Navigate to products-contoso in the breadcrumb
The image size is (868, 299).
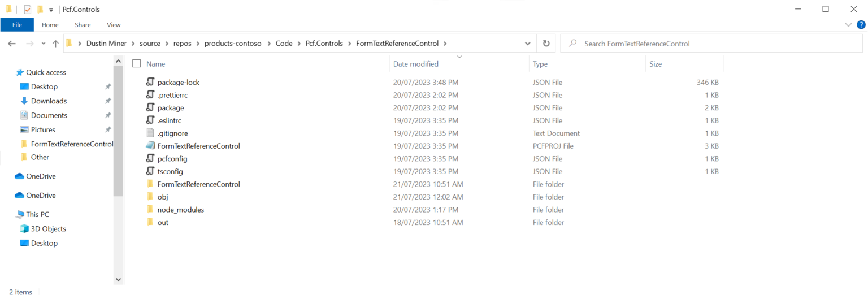coord(233,44)
